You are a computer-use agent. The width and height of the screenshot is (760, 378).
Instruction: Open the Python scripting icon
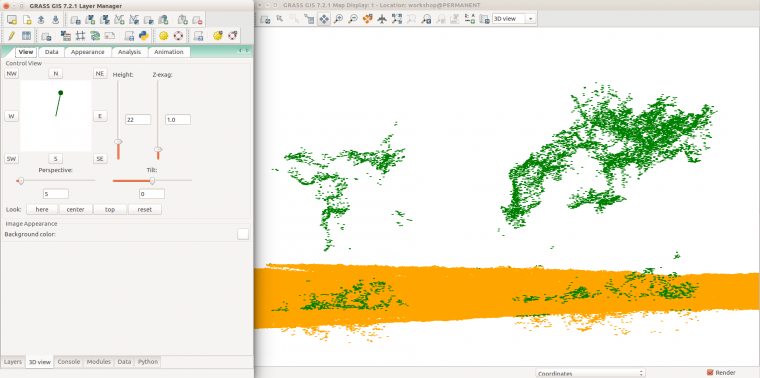(143, 35)
